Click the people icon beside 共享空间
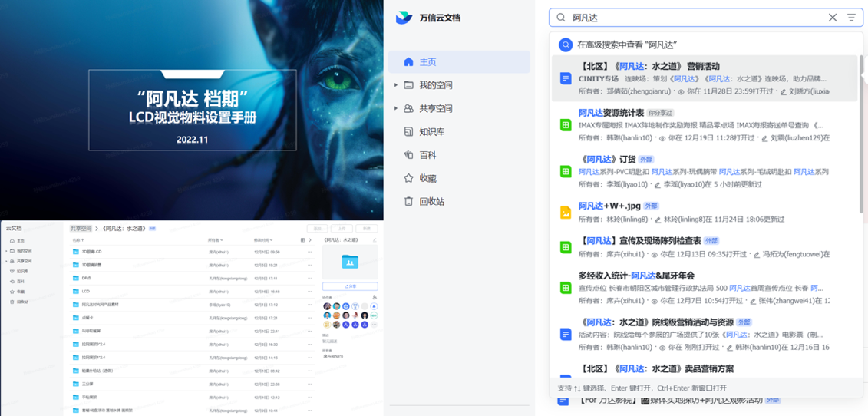Screen dimensions: 868x416 [408, 108]
